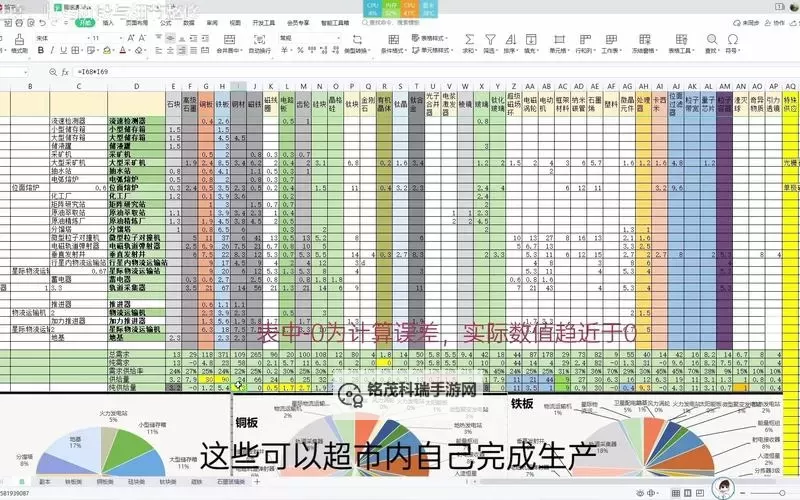Click the bottom-align icon

click(182, 38)
